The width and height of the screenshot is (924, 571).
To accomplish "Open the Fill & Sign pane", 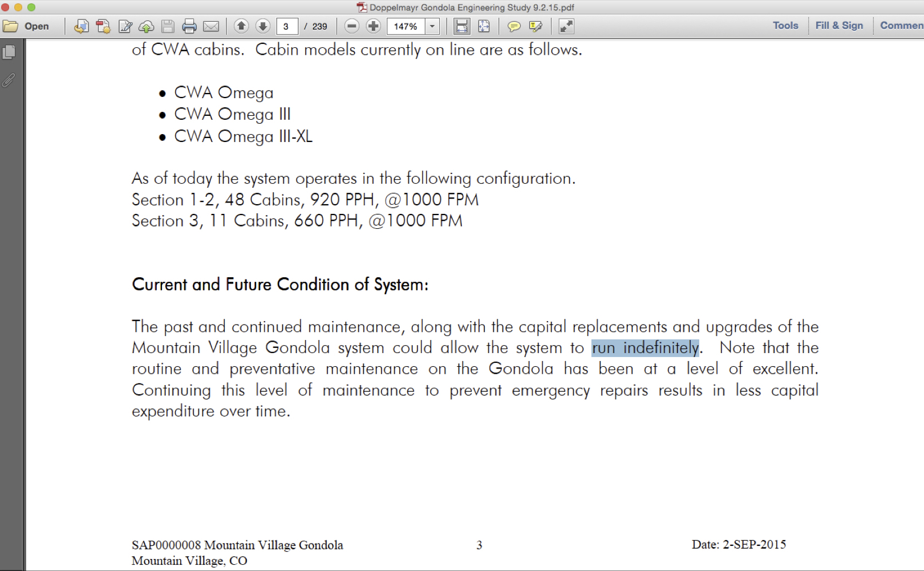I will point(839,26).
